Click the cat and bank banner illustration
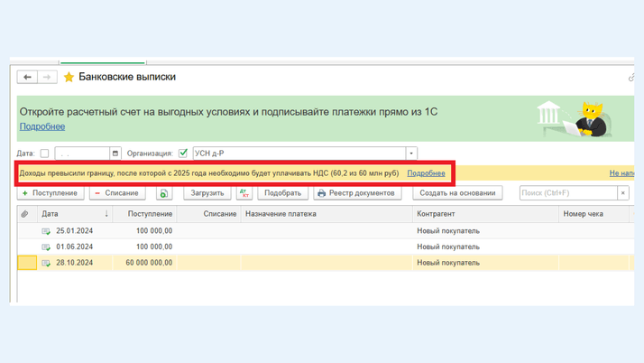 (575, 119)
